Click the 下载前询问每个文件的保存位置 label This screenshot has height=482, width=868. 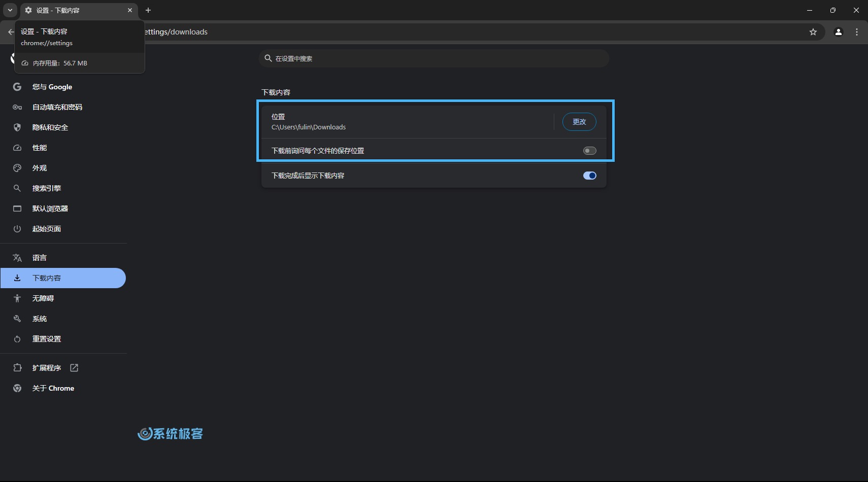tap(318, 151)
